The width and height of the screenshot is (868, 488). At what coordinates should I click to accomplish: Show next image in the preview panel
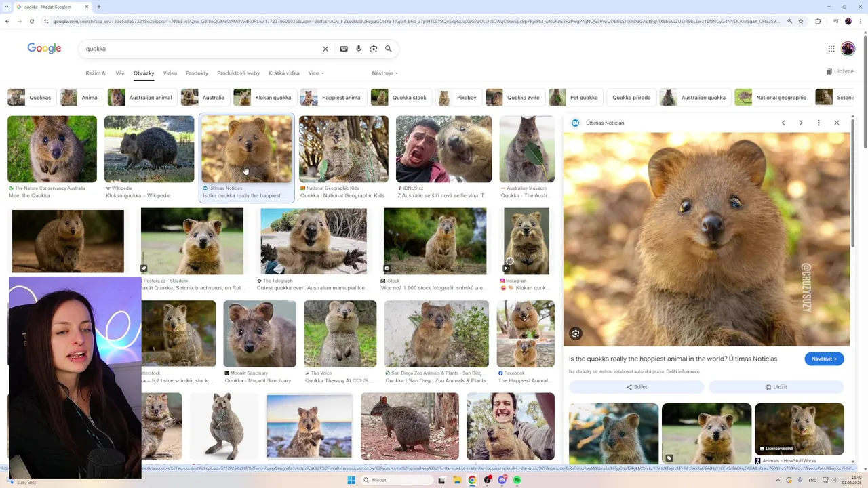(x=801, y=123)
